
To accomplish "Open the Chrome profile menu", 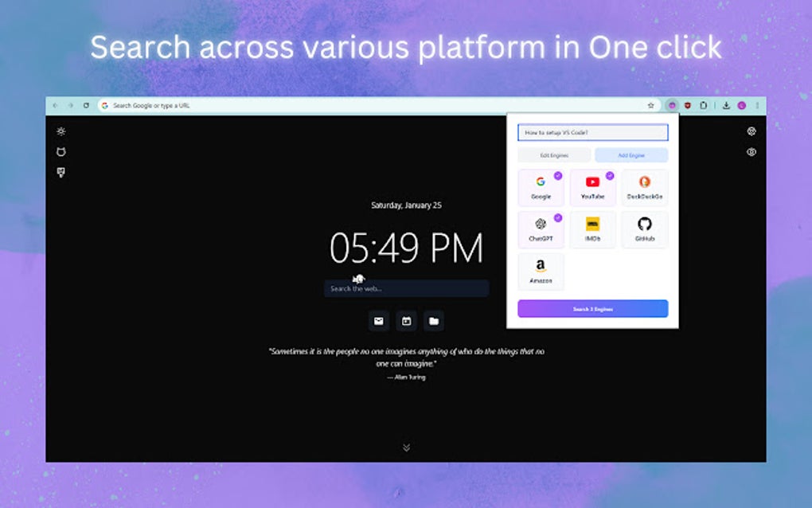I will coord(740,104).
